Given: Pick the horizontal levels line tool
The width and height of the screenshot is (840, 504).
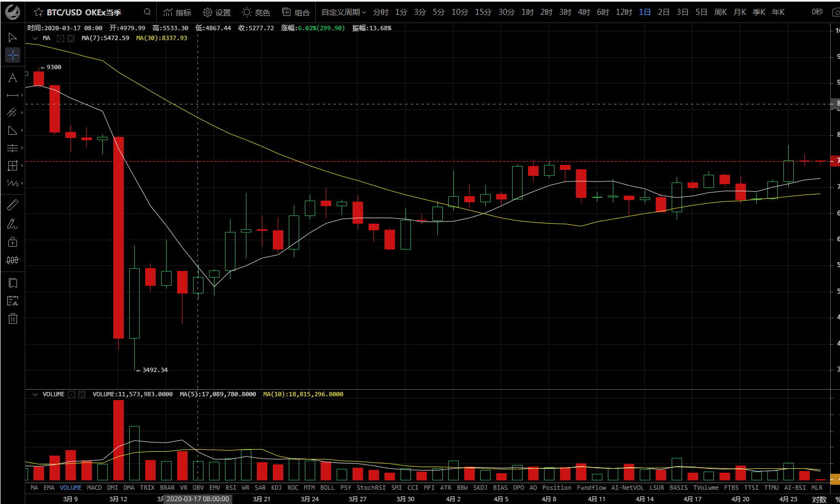Looking at the screenshot, I should coord(12,148).
